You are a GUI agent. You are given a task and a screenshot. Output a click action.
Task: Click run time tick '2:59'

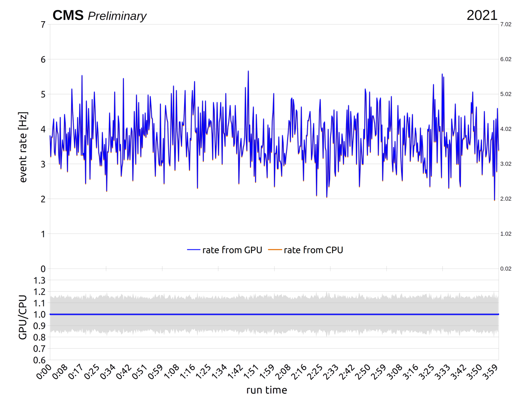pos(380,372)
